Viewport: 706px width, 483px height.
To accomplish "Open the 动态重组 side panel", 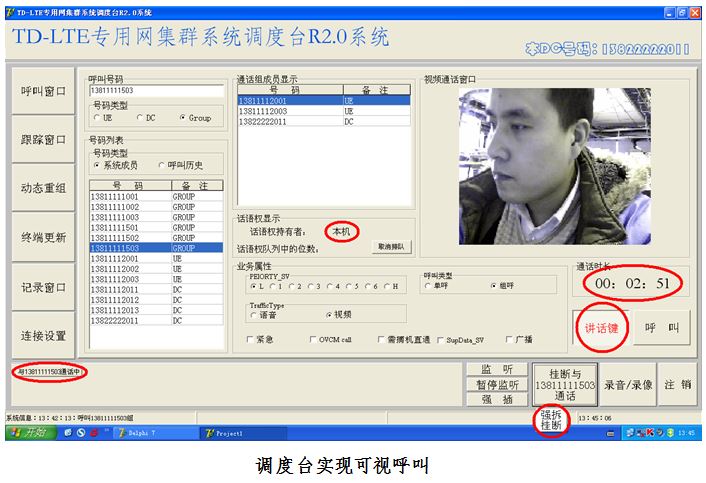I will click(x=44, y=188).
